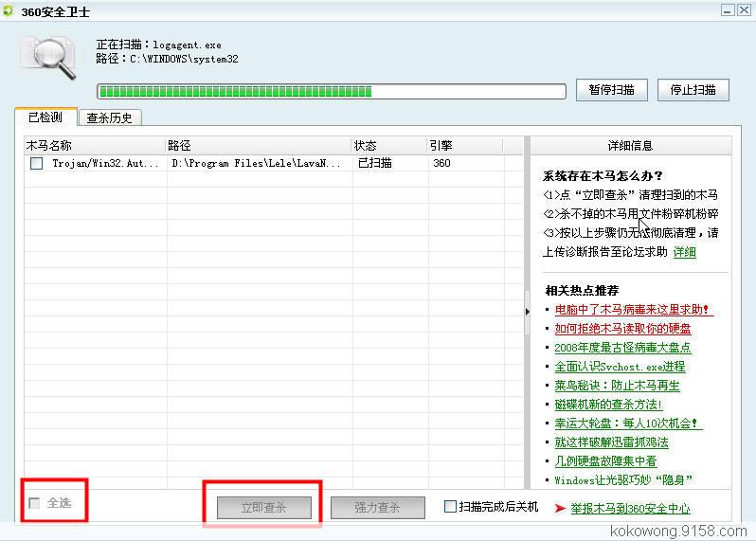Open link 磁碟机新的查杀方法
This screenshot has width=756, height=541.
608,405
